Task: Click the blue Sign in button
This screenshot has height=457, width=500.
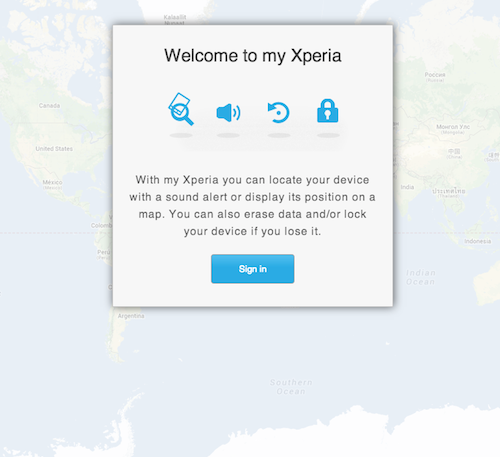Action: pyautogui.click(x=253, y=269)
